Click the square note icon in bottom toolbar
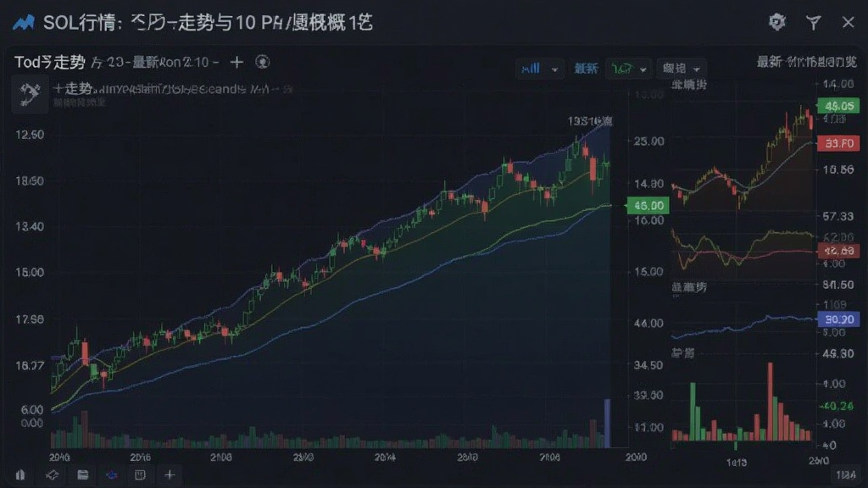 [x=140, y=474]
